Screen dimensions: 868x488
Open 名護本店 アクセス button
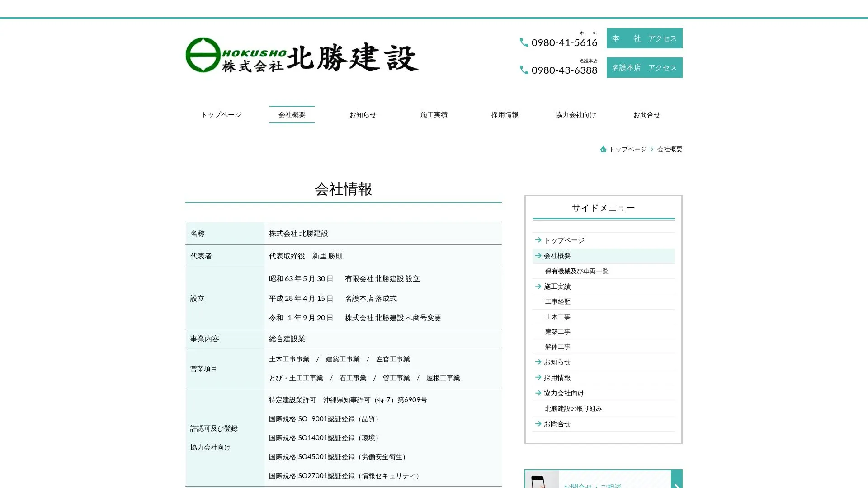point(644,67)
